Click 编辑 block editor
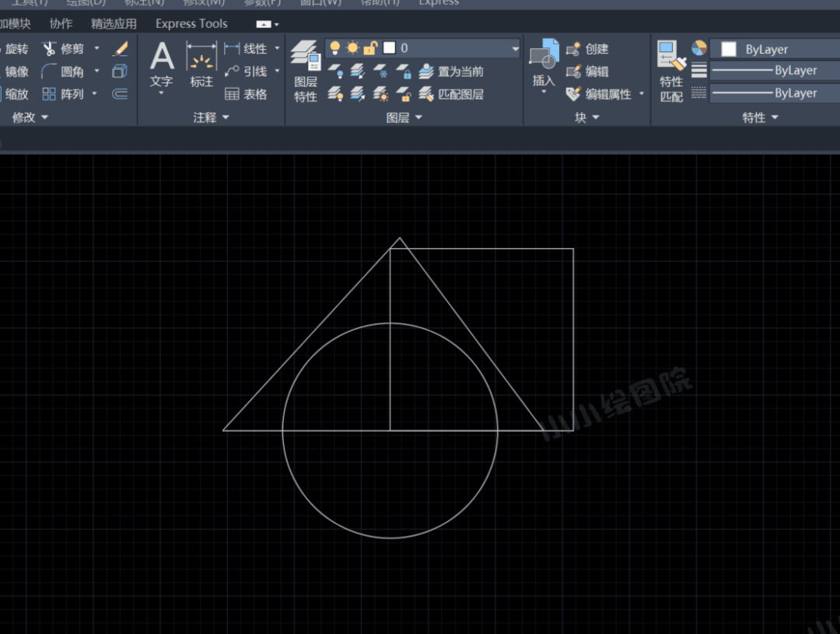 (587, 72)
